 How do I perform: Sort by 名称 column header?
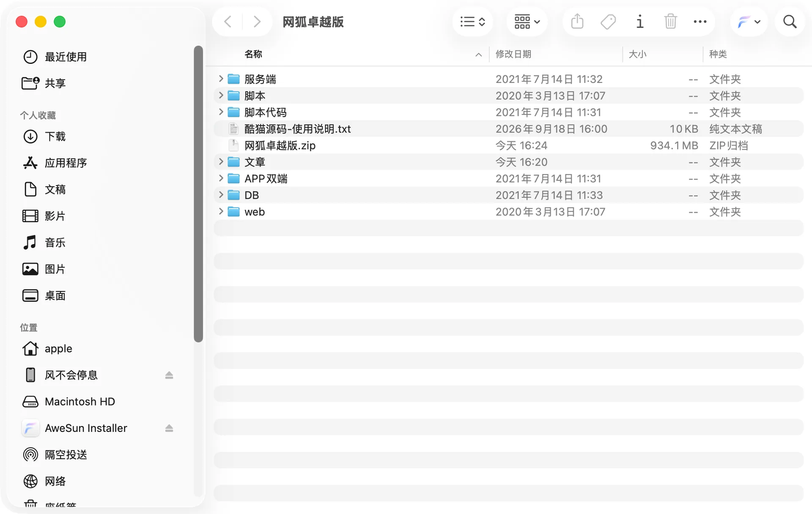(253, 54)
